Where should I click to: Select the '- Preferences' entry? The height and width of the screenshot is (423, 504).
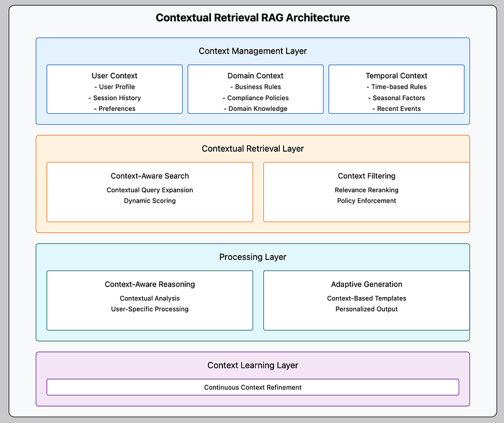click(x=115, y=108)
